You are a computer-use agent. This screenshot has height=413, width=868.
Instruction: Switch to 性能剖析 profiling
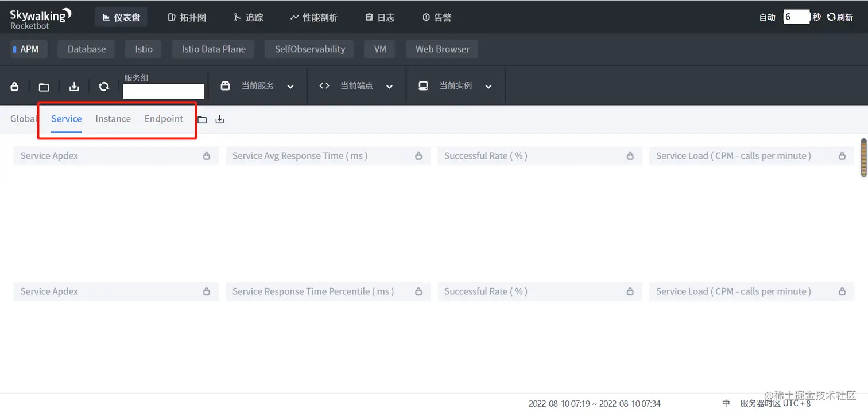point(314,17)
